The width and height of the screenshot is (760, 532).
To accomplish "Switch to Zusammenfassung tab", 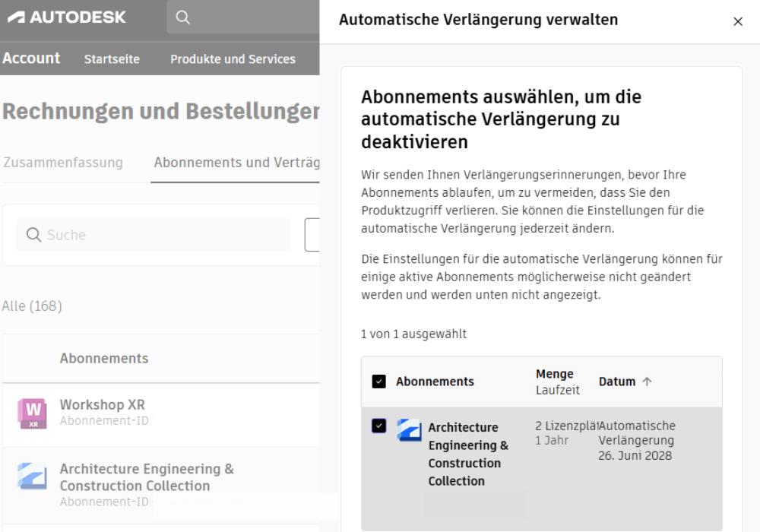I will (63, 163).
